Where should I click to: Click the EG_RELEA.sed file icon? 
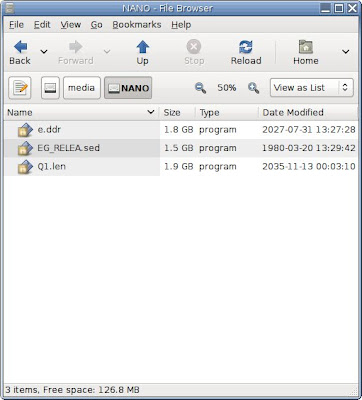[x=25, y=148]
